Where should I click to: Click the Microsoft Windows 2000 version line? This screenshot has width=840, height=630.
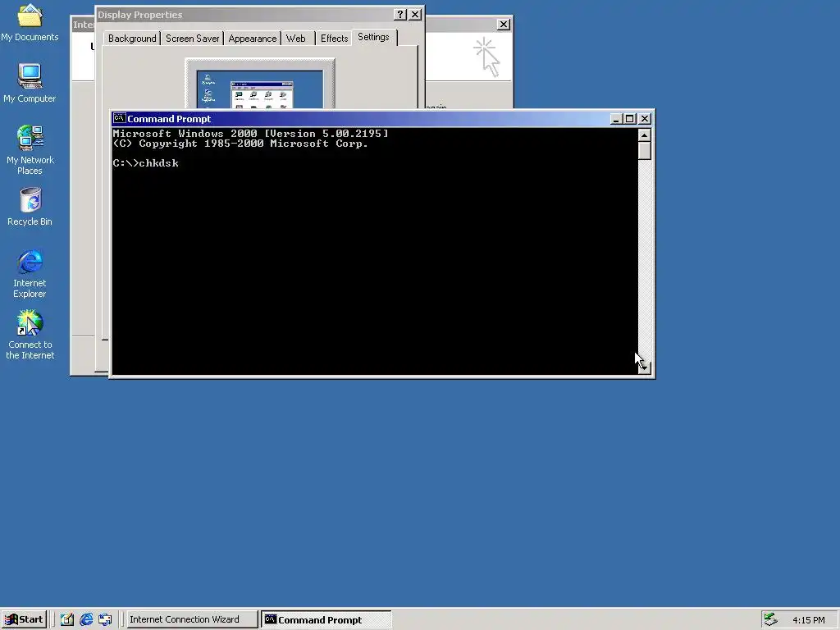point(250,134)
